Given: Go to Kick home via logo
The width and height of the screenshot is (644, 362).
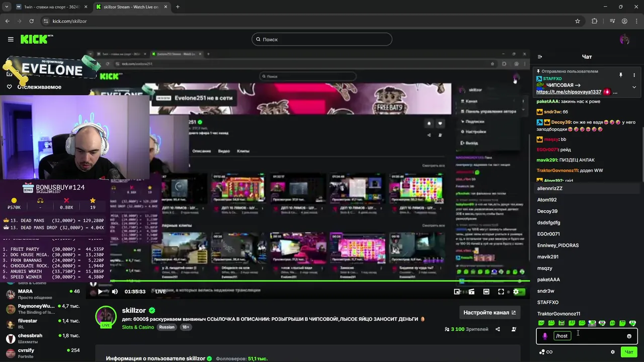Looking at the screenshot, I should pyautogui.click(x=37, y=39).
